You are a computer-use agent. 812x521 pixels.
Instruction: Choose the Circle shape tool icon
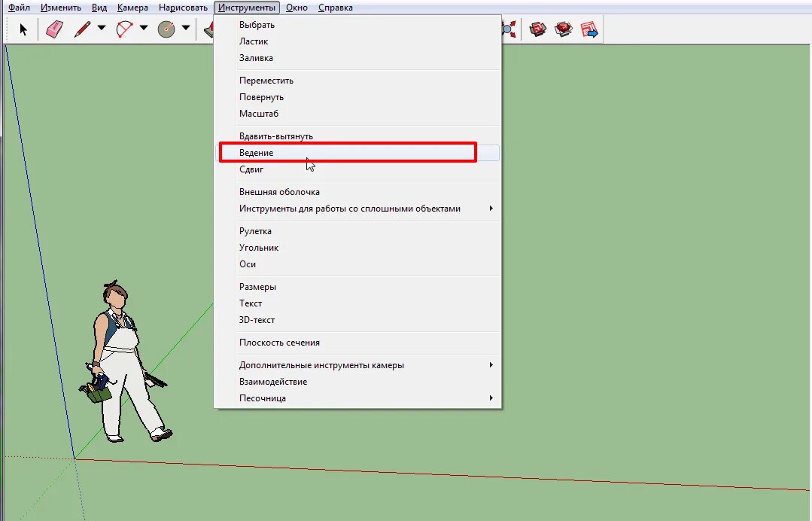point(166,29)
